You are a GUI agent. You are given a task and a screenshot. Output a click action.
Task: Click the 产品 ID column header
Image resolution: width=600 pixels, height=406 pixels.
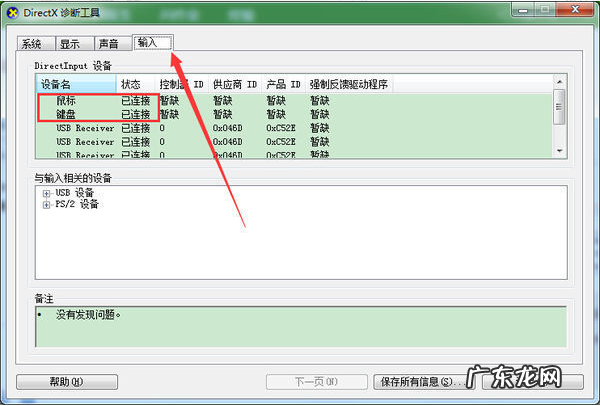click(x=283, y=84)
